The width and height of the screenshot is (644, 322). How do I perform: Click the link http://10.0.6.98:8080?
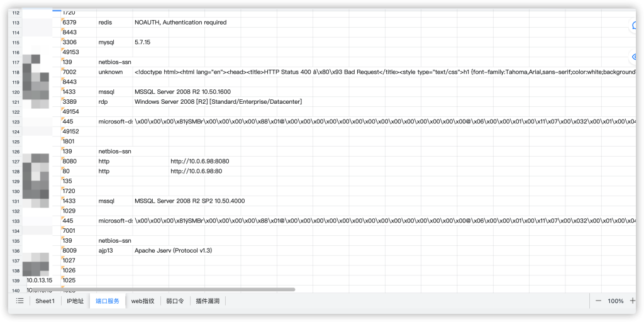[x=199, y=161]
